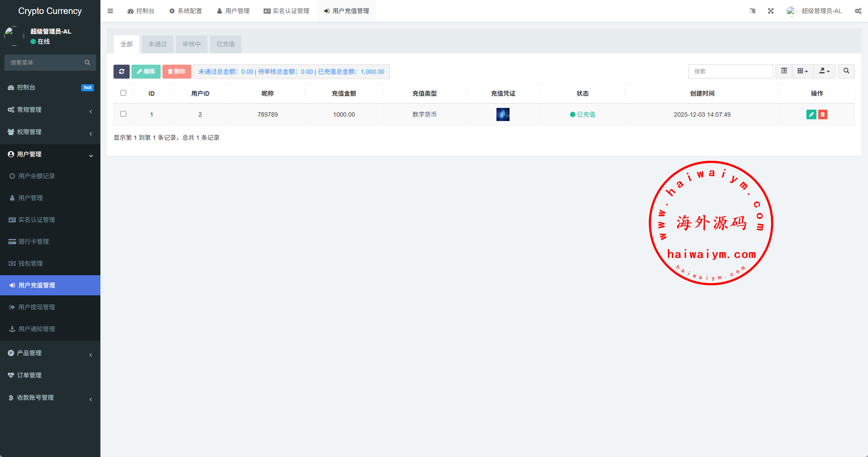Click the red 删除 button
Image resolution: width=868 pixels, height=457 pixels.
(177, 72)
